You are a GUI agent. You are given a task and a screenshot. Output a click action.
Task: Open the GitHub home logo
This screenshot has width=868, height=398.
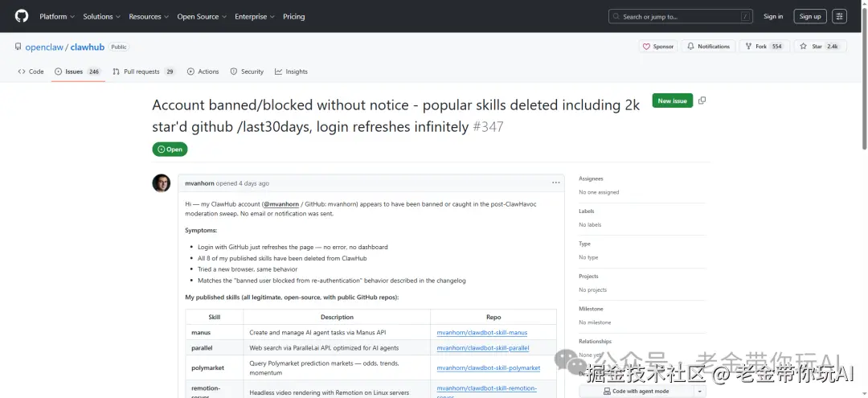pyautogui.click(x=22, y=16)
